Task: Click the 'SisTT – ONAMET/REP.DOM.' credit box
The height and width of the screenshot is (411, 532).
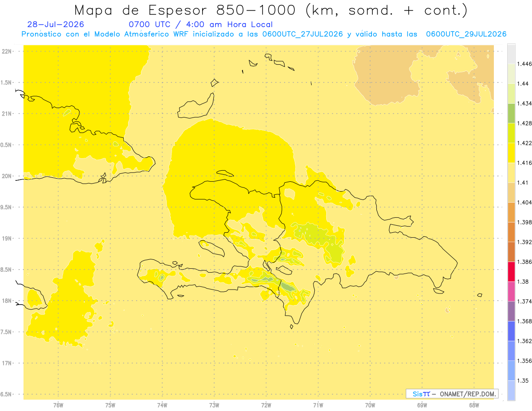Action: click(452, 394)
